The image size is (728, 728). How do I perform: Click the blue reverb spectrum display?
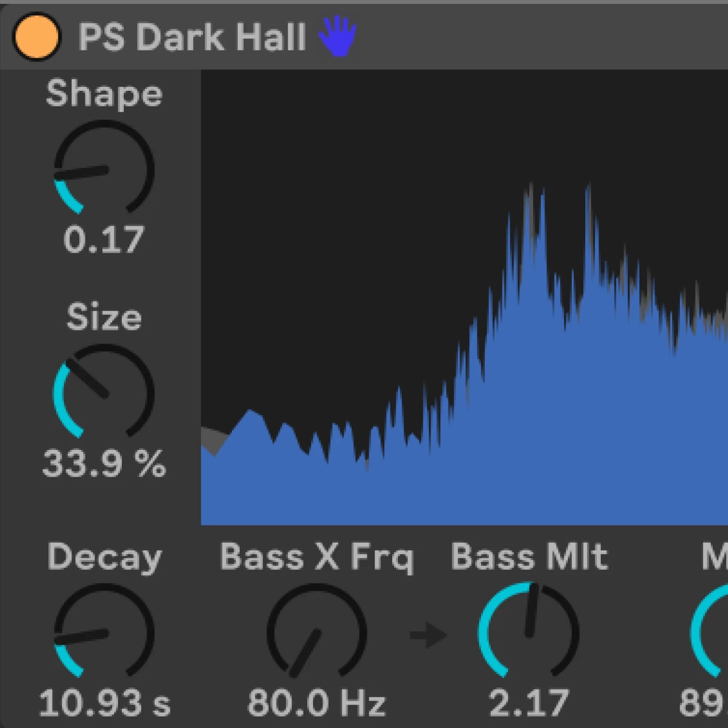tap(463, 340)
